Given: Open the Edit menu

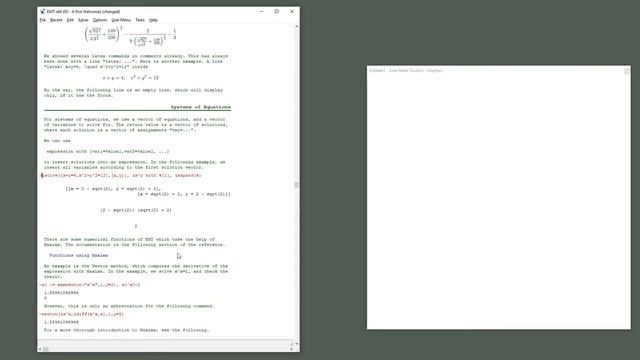Looking at the screenshot, I should [x=70, y=20].
